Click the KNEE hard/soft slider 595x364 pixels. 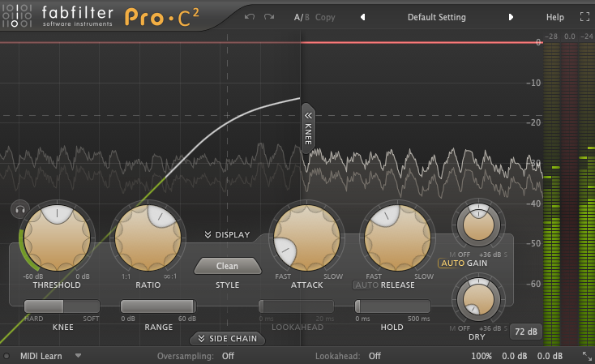pyautogui.click(x=62, y=306)
